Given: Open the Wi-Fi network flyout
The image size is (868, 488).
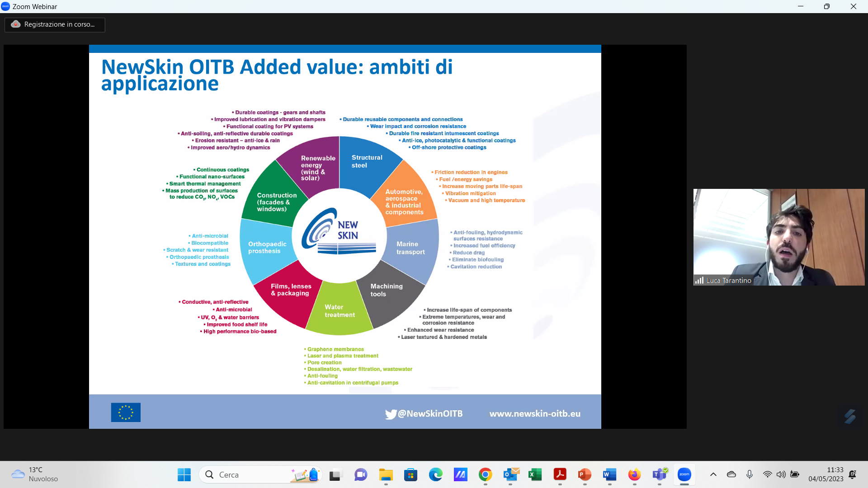Looking at the screenshot, I should [767, 474].
